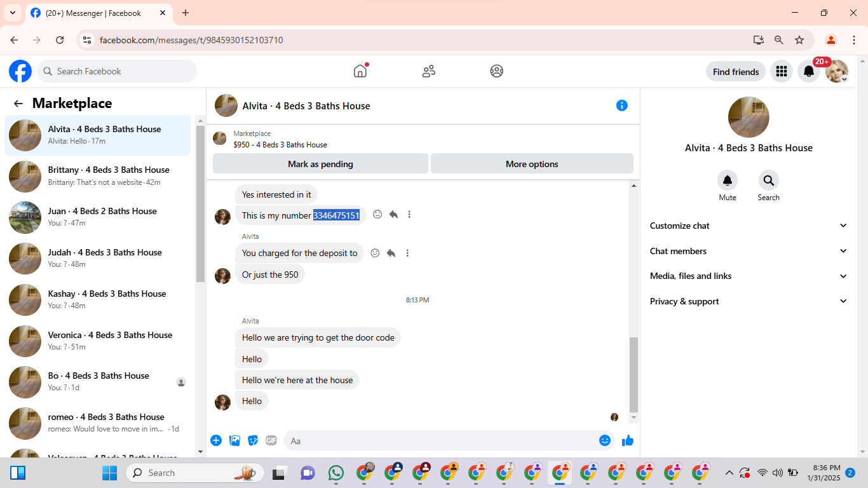Click the Alvita chat header title
This screenshot has width=868, height=488.
[306, 105]
